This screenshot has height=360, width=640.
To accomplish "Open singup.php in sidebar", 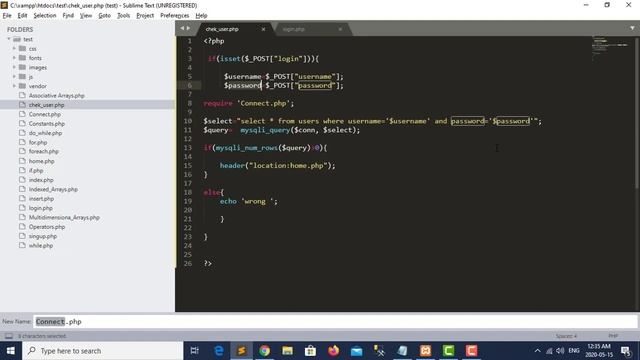I will click(x=42, y=236).
